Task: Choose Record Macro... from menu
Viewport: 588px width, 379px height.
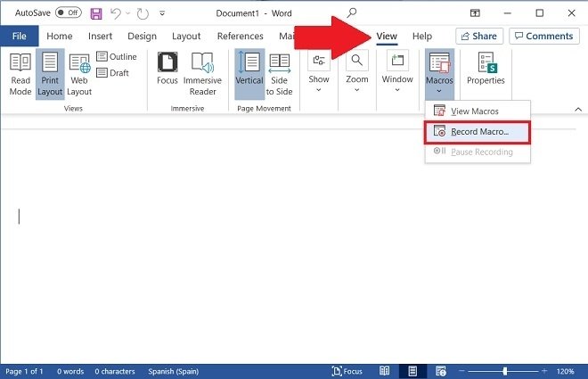Action: [x=478, y=132]
